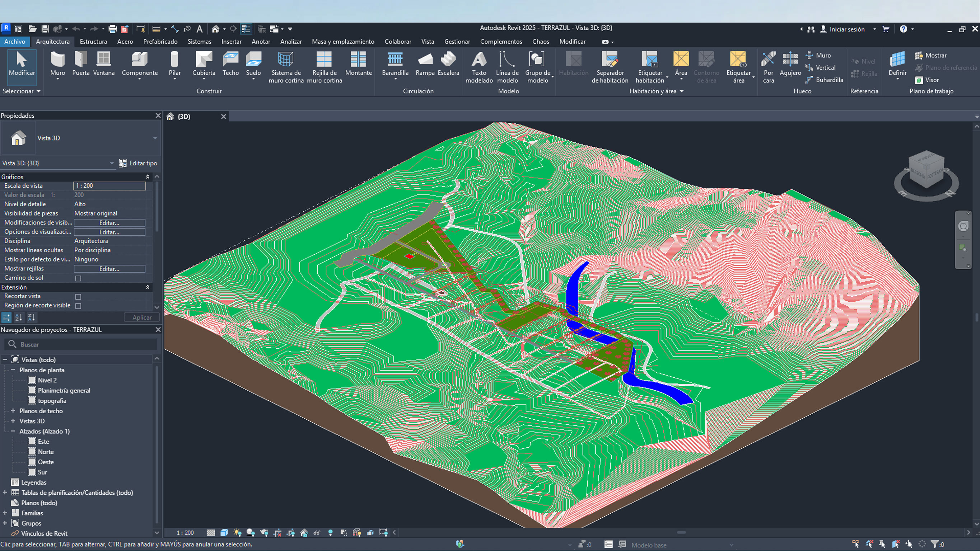Switch to the Vista ribbon tab
The height and width of the screenshot is (551, 980).
pyautogui.click(x=428, y=42)
